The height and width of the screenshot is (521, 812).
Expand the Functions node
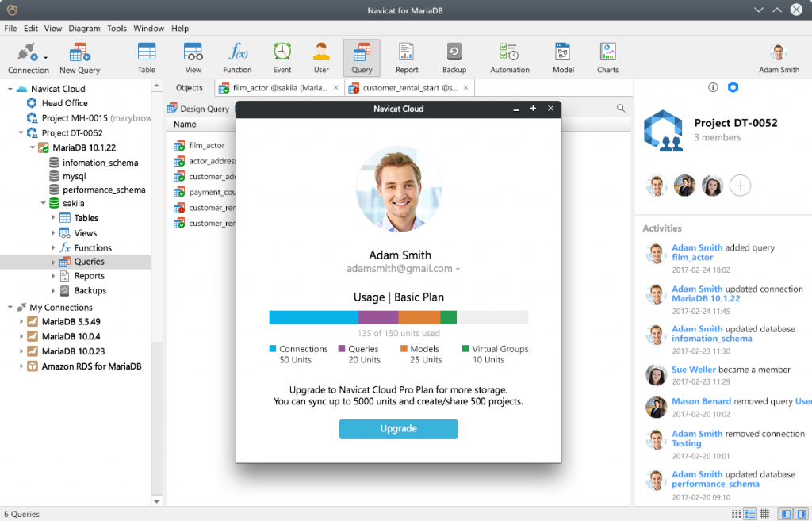click(x=53, y=247)
